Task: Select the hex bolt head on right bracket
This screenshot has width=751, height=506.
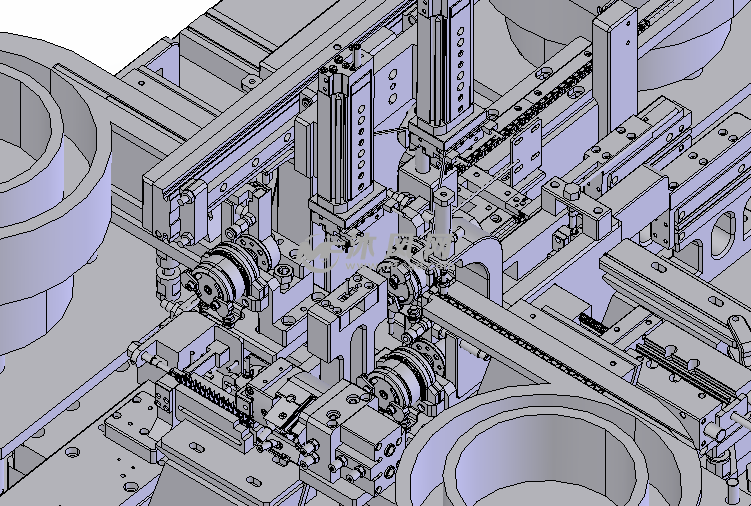Action: pos(571,191)
